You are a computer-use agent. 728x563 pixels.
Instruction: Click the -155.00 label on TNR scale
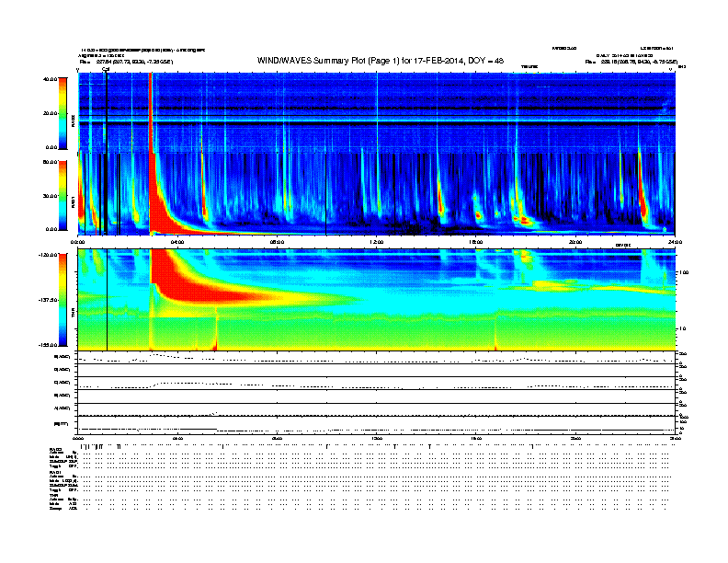[x=48, y=345]
